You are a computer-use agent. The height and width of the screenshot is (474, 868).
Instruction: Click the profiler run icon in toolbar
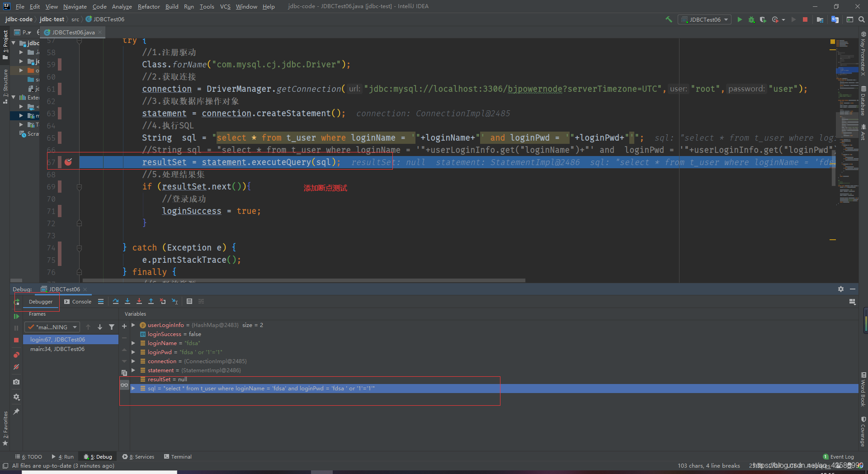click(x=775, y=19)
